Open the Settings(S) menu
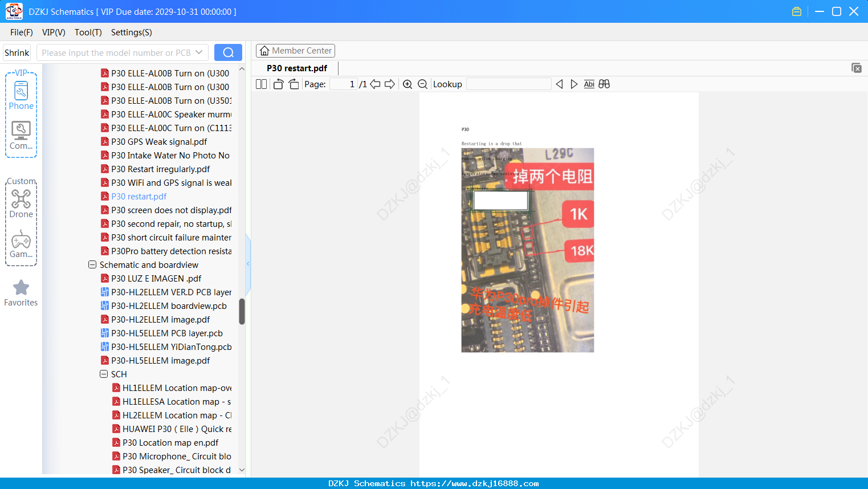This screenshot has height=489, width=868. 132,32
